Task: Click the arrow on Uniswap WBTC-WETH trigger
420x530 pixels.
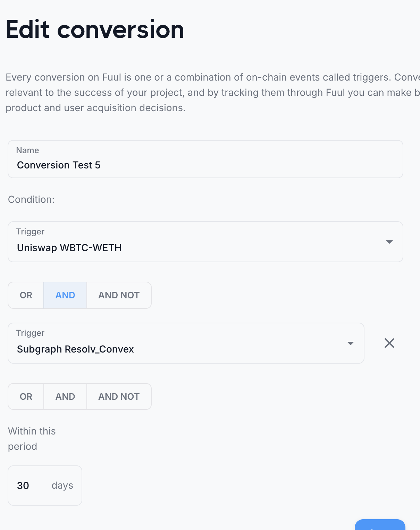Action: pyautogui.click(x=389, y=242)
